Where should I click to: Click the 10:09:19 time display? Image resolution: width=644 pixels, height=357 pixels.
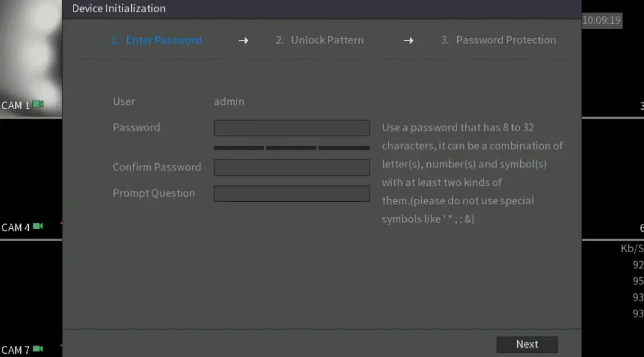point(601,20)
